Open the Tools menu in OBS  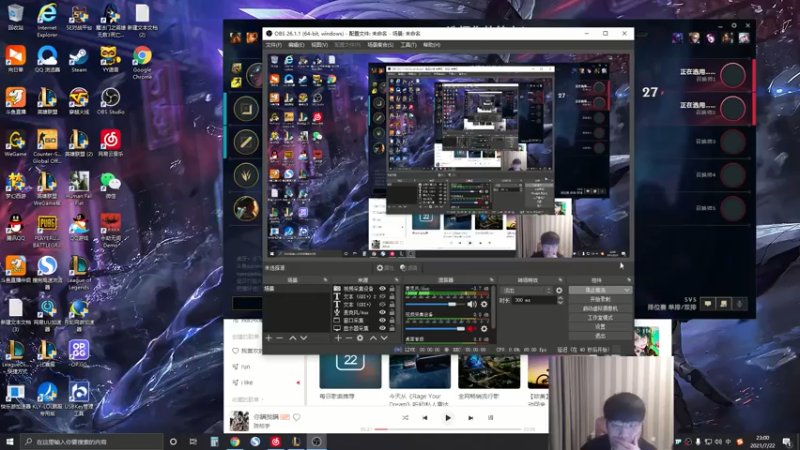coord(408,45)
